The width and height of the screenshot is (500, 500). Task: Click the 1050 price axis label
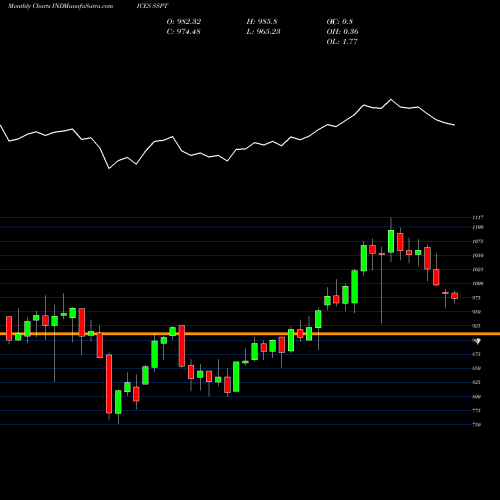(x=478, y=256)
